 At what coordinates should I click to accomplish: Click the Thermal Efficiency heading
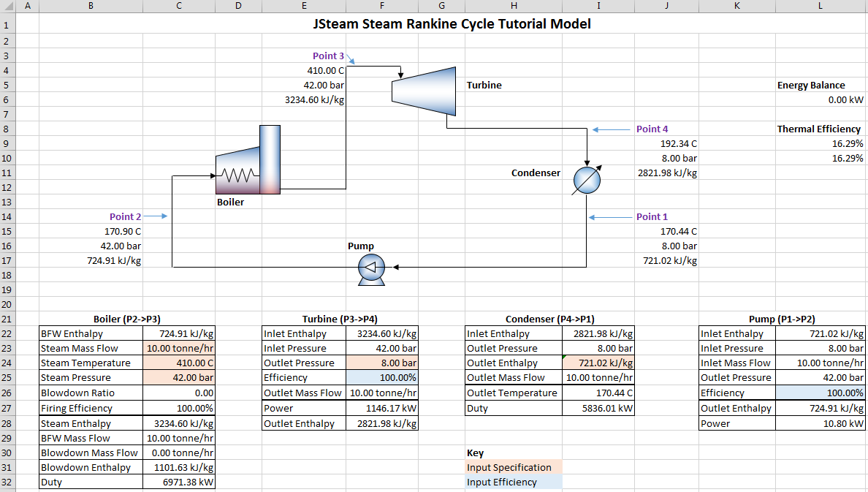[819, 129]
